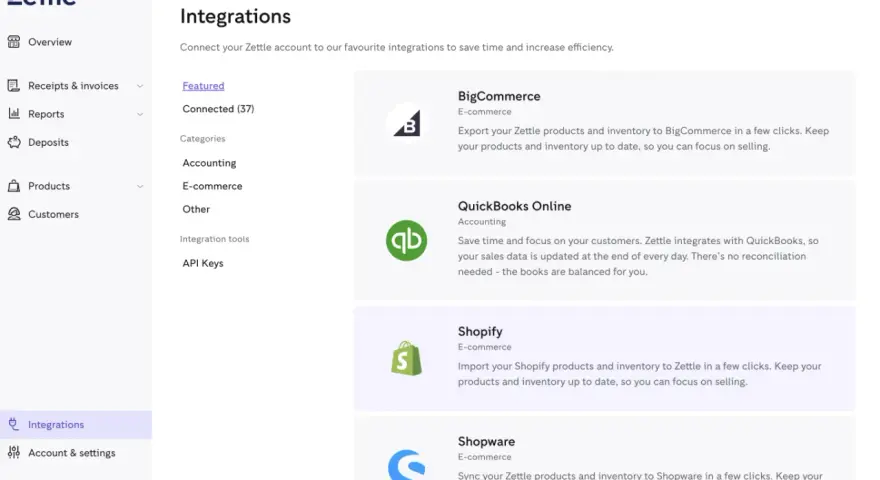Click the Reports bar chart icon

click(x=13, y=113)
